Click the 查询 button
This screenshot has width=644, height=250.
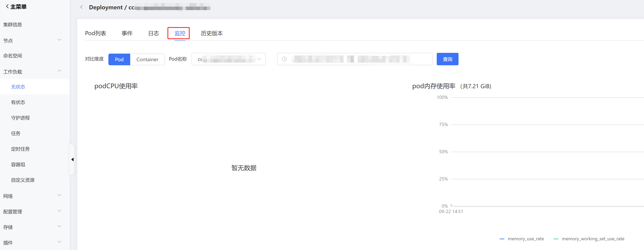447,59
